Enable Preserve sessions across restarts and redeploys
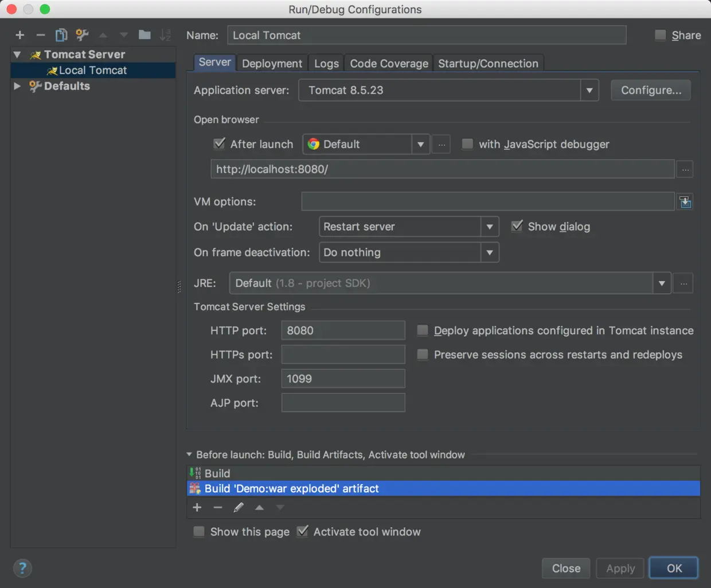711x588 pixels. point(423,355)
